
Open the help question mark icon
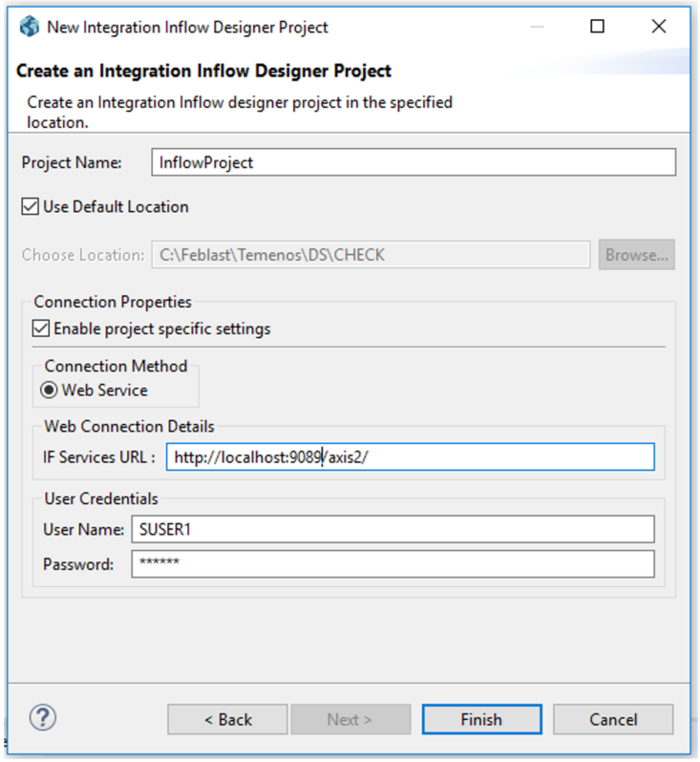[44, 717]
